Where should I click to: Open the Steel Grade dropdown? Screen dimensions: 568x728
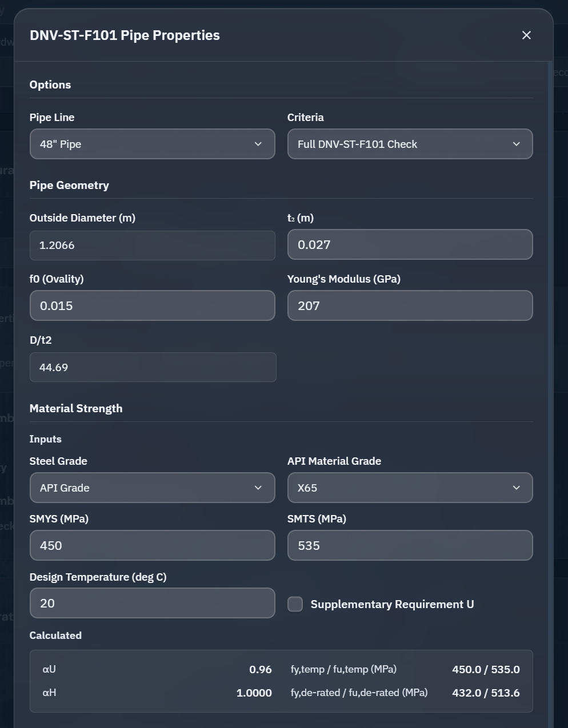click(x=152, y=488)
